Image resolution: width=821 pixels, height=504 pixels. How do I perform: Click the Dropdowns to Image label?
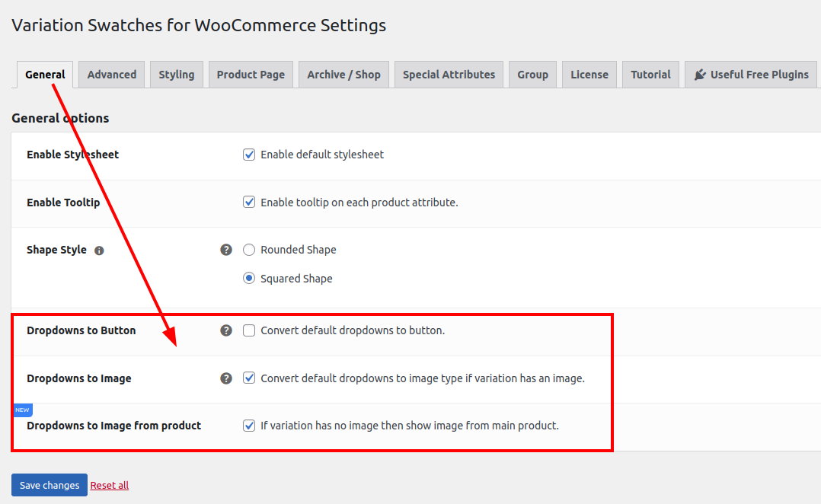pos(79,378)
